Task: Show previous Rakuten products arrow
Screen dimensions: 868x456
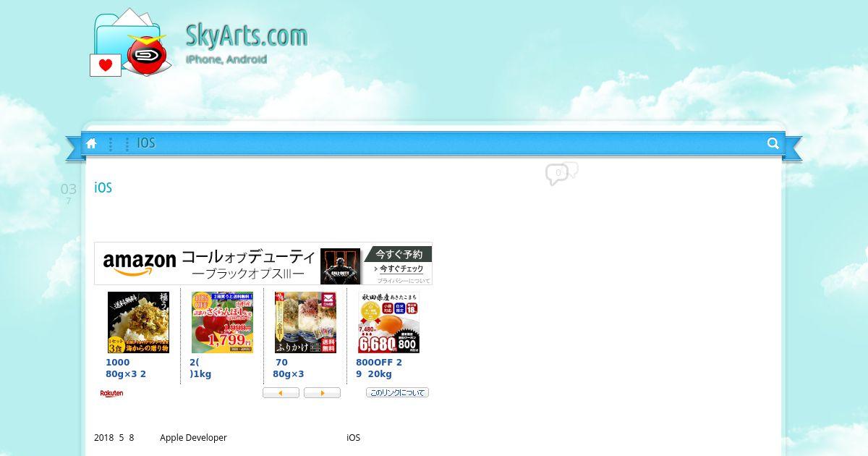Action: point(281,393)
